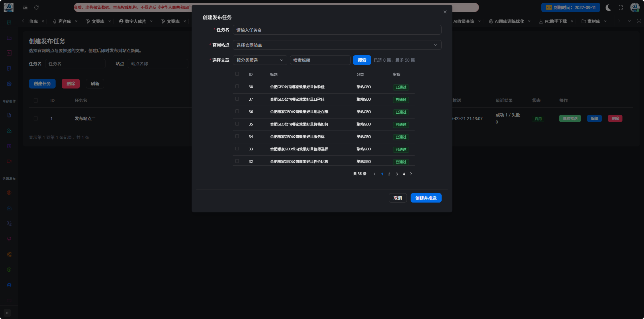Go to previous page of articles

[x=374, y=174]
